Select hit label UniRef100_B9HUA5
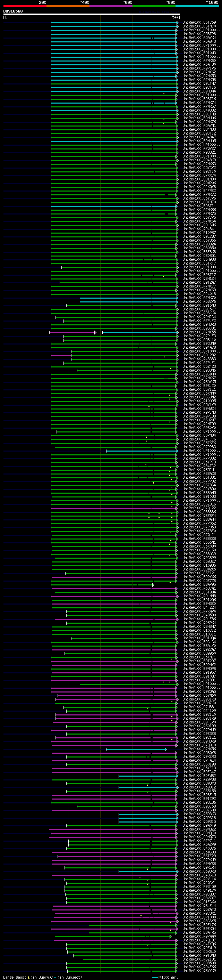The height and width of the screenshot is (980, 222). (x=199, y=141)
